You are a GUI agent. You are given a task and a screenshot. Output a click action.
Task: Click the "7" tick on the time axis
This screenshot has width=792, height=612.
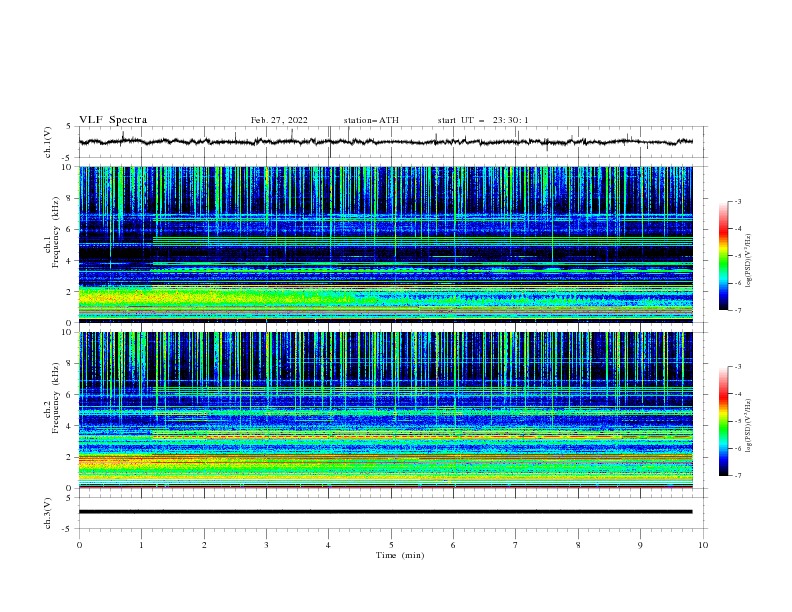tap(516, 545)
